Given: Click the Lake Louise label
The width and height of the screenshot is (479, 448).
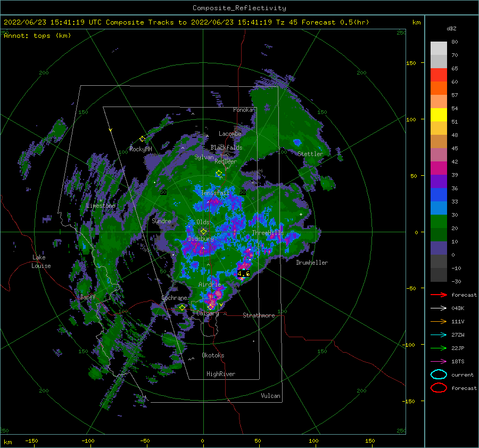Looking at the screenshot, I should click(41, 262).
